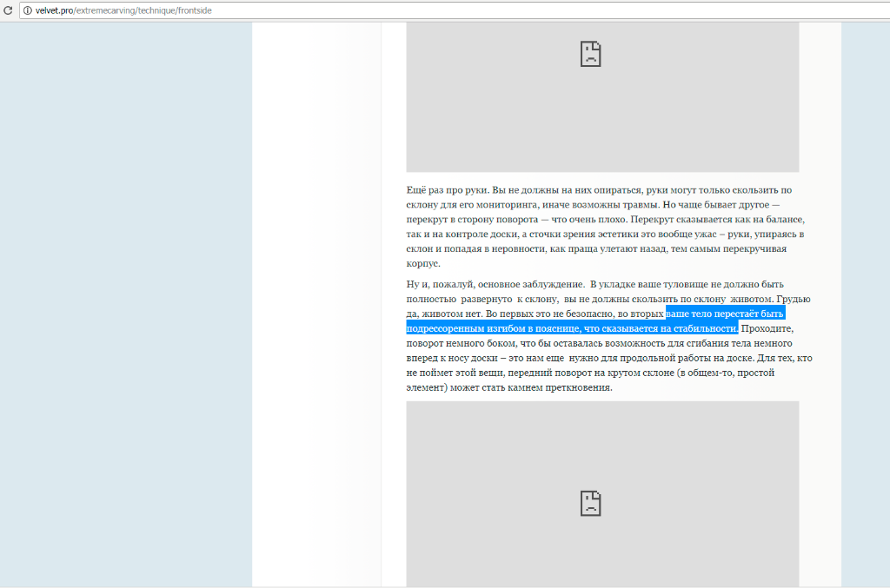The height and width of the screenshot is (588, 890).
Task: Click the empty light-blue right page margin
Action: (x=865, y=304)
